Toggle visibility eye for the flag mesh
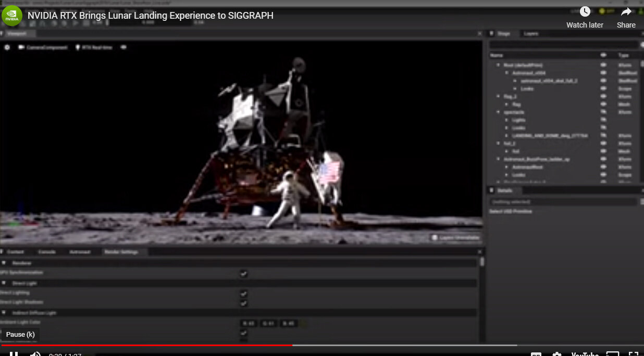Viewport: 644px width, 356px height. [x=604, y=104]
